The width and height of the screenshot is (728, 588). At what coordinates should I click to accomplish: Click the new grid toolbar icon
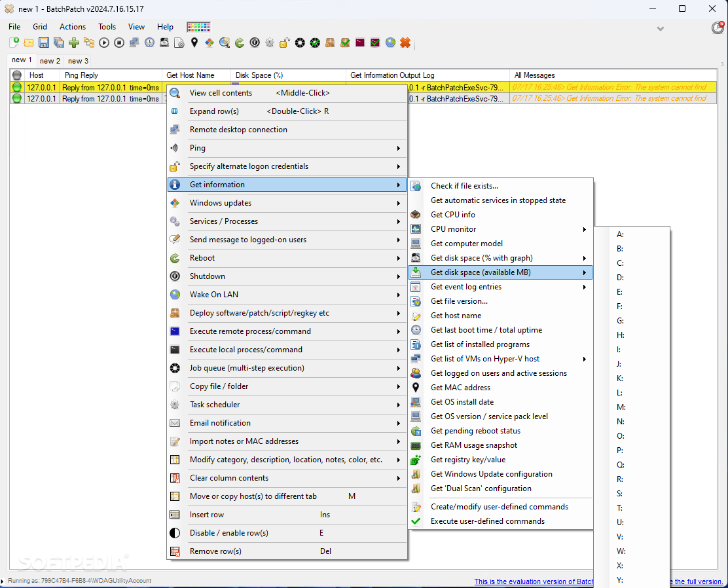(x=14, y=43)
